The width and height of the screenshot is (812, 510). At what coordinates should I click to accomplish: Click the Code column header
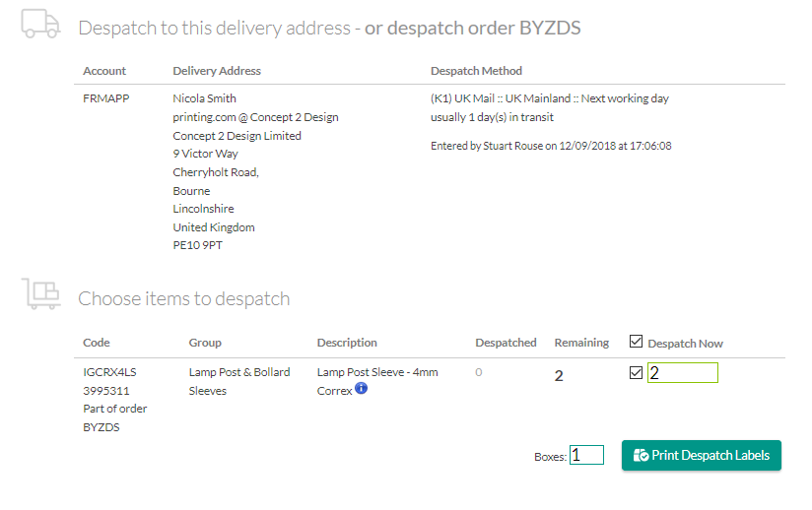tap(97, 343)
